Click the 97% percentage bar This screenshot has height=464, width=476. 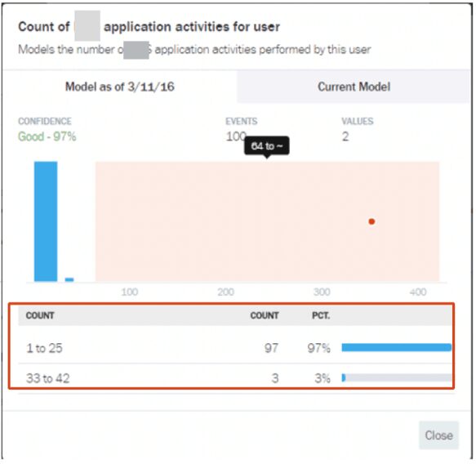point(397,347)
